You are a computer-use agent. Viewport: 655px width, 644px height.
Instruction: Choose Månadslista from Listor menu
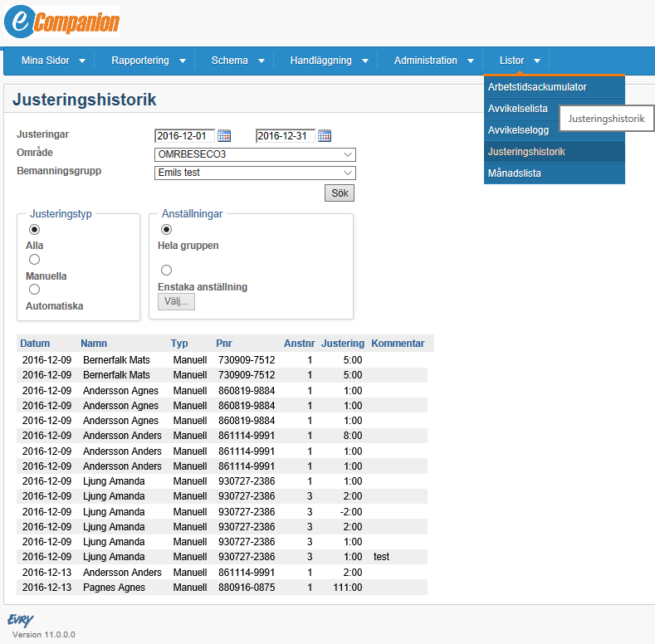[x=555, y=173]
